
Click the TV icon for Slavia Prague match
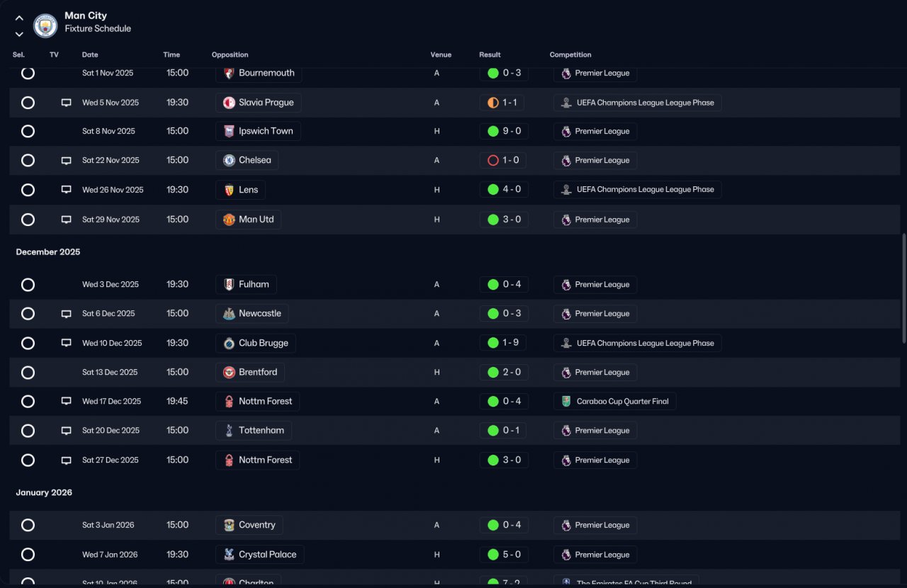point(66,103)
